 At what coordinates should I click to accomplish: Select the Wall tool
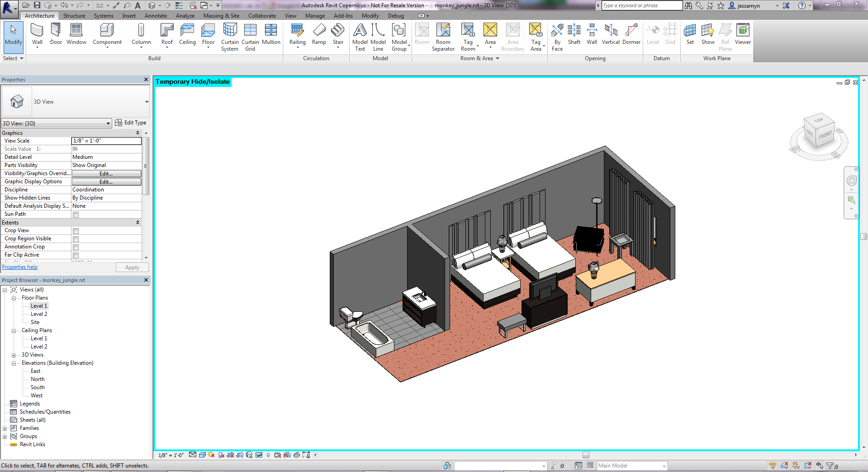pos(37,35)
